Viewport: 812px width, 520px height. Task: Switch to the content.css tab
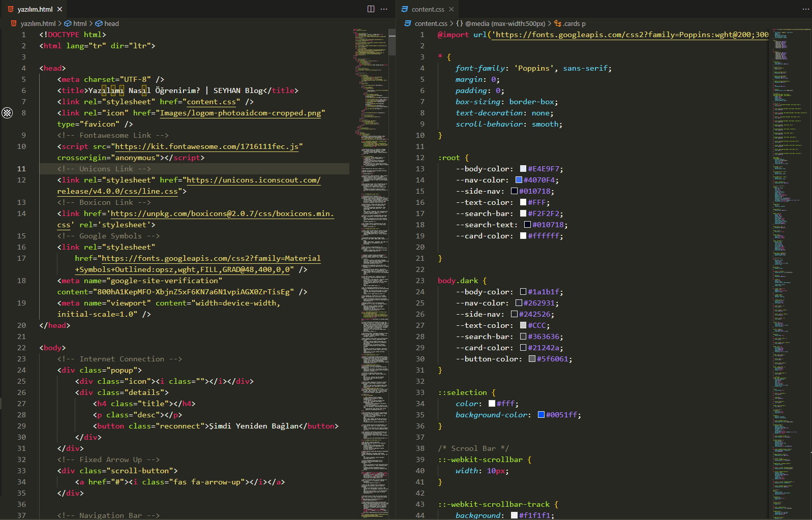pyautogui.click(x=428, y=9)
